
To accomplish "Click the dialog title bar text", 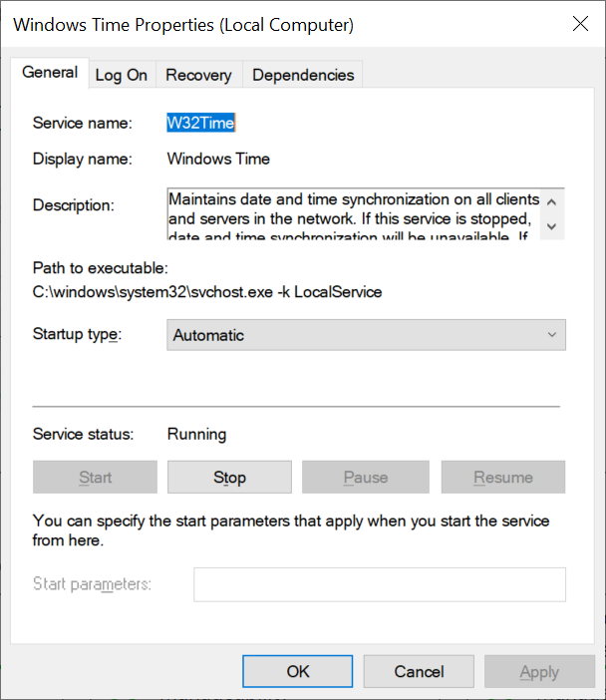I will (183, 24).
